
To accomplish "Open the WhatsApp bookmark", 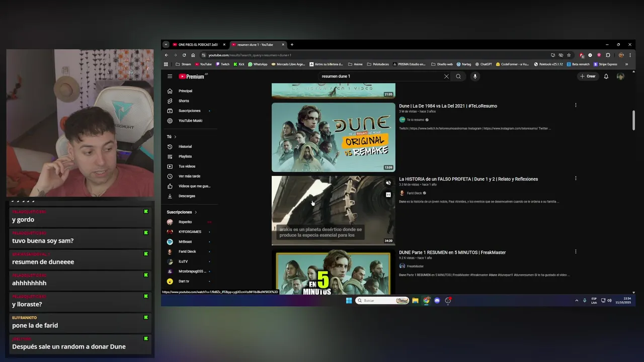I will point(258,64).
